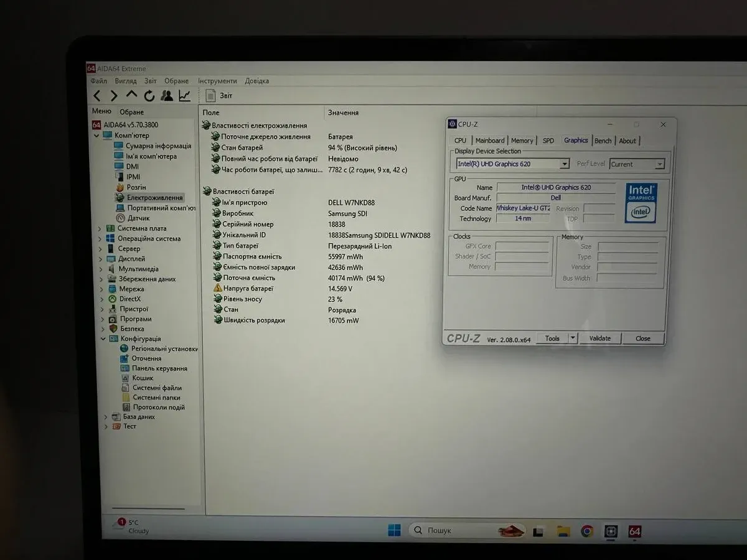Click the Close button in CPU-Z

643,338
